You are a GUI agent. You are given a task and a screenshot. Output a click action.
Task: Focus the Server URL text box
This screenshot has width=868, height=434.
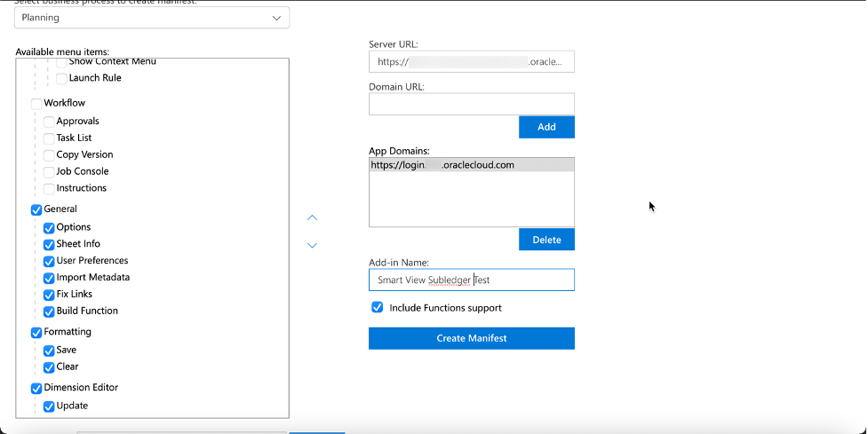(471, 61)
